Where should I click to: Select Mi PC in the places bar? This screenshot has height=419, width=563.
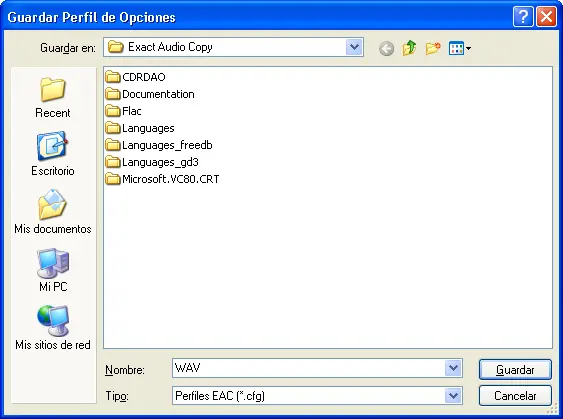[53, 270]
